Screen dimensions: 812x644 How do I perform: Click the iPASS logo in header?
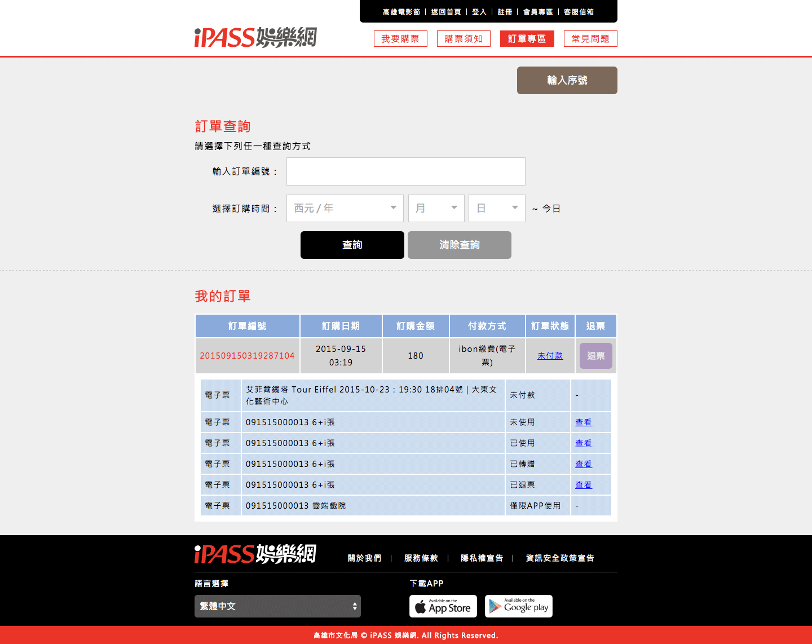255,38
